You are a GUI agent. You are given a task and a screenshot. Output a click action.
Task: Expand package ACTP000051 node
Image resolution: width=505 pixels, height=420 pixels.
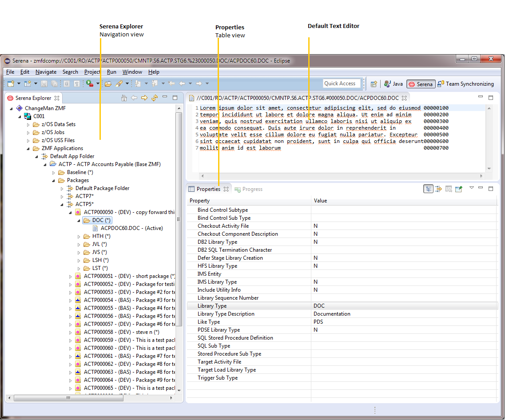[x=71, y=277]
